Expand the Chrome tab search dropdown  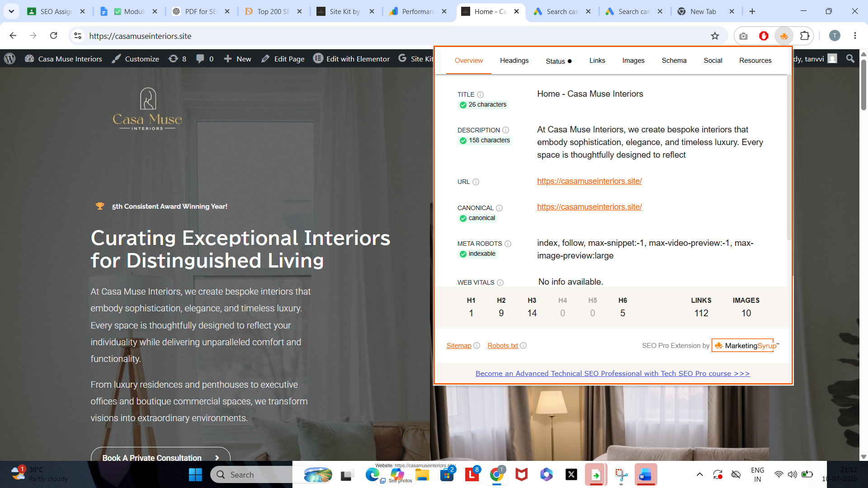11,11
